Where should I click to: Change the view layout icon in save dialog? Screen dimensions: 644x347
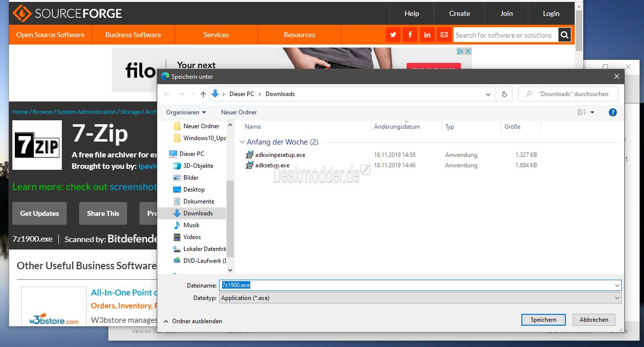(x=582, y=112)
